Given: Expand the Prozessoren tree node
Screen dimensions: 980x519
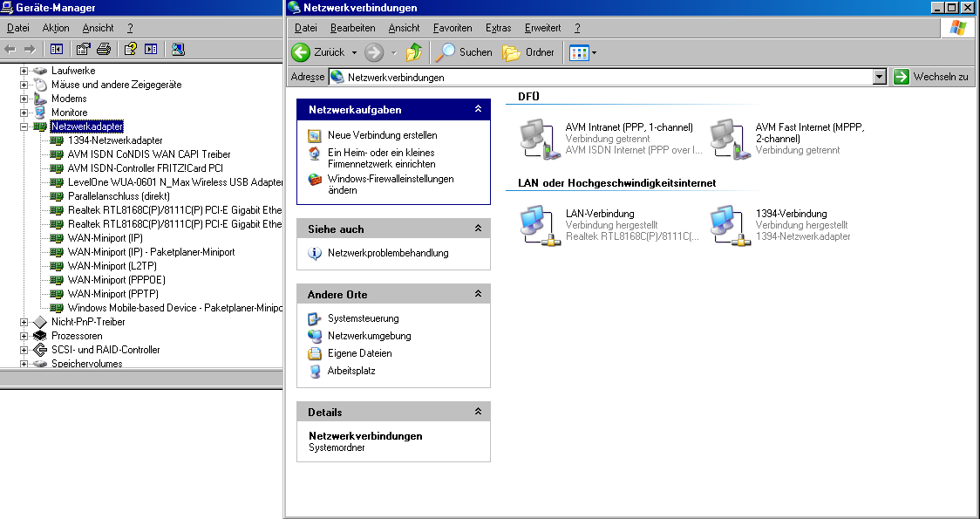Looking at the screenshot, I should [x=24, y=336].
